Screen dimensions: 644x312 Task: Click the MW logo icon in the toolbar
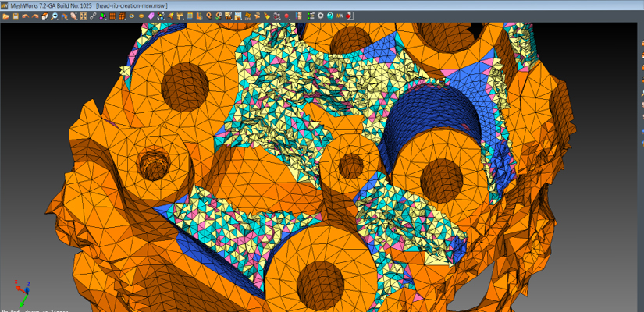tap(340, 16)
